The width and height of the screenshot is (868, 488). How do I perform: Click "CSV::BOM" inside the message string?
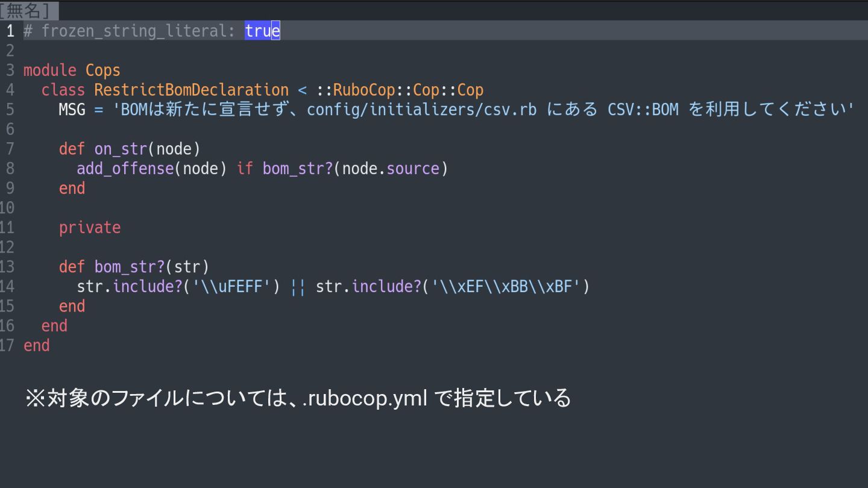(x=643, y=110)
